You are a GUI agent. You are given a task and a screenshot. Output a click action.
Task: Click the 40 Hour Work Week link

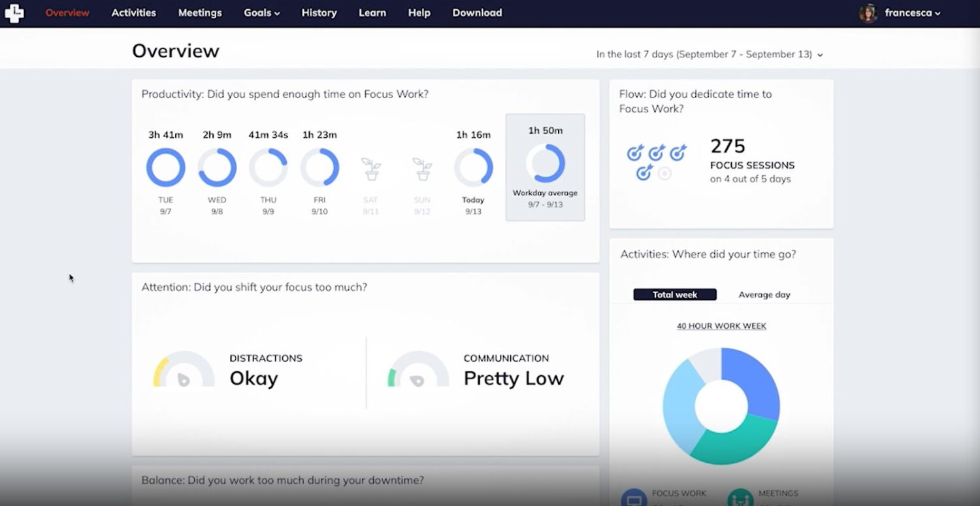721,326
